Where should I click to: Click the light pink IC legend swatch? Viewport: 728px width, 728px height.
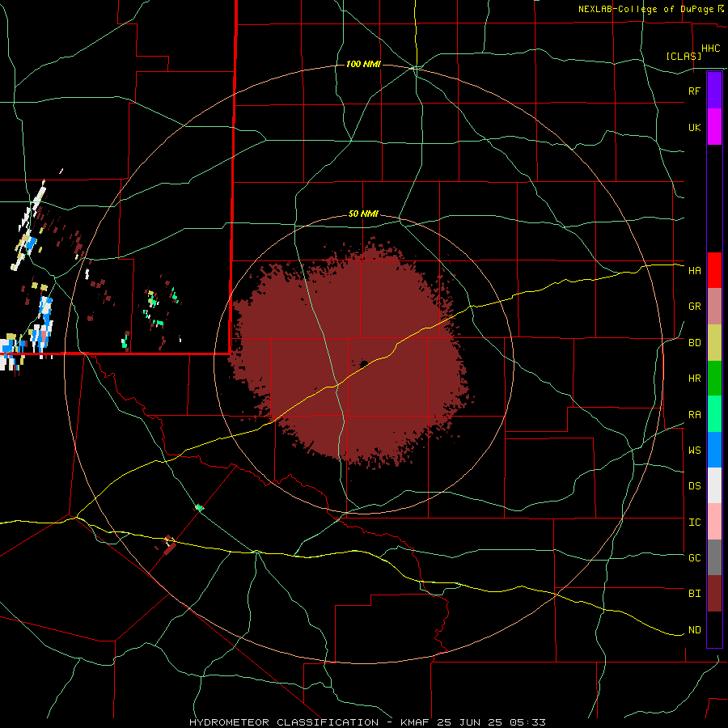714,522
